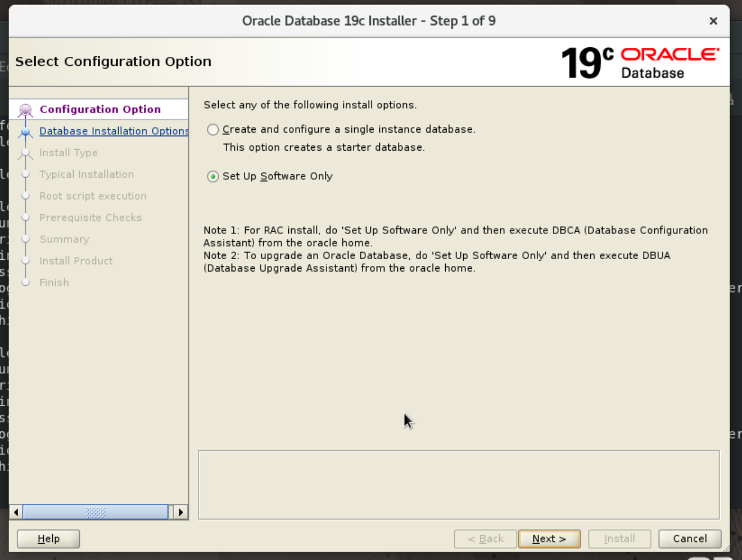Select the Configuration Option step
The height and width of the screenshot is (560, 742).
100,109
